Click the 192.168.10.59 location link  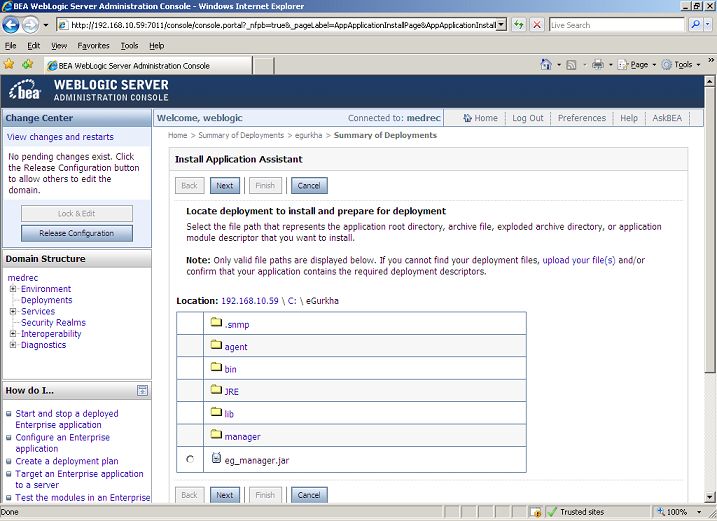pyautogui.click(x=250, y=301)
